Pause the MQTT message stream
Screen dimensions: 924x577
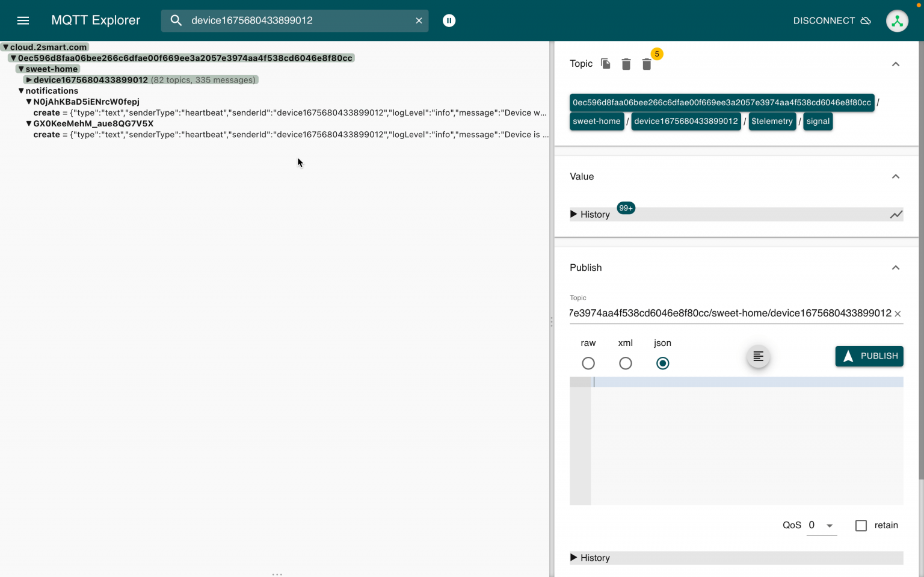(449, 20)
